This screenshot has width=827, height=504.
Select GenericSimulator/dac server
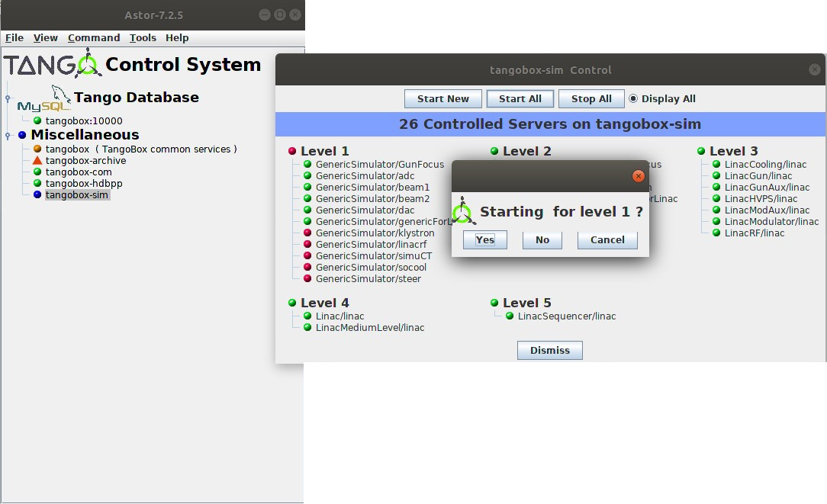point(365,210)
